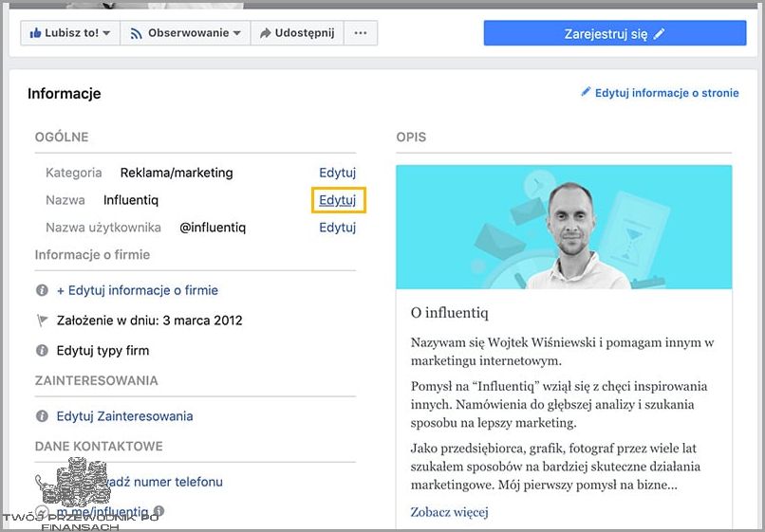Click the RSS feed icon on Obserwowanie
This screenshot has width=765, height=532.
click(136, 33)
